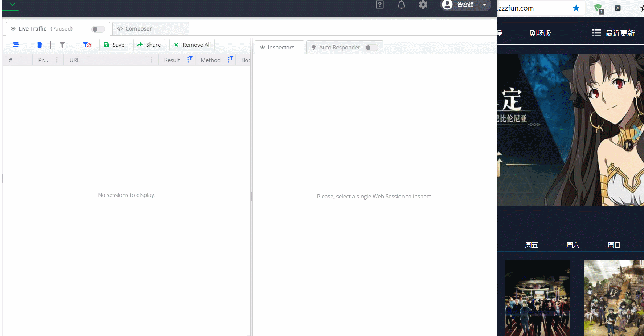Image resolution: width=644 pixels, height=336 pixels.
Task: Click the code icon on Composer tab
Action: pyautogui.click(x=120, y=29)
